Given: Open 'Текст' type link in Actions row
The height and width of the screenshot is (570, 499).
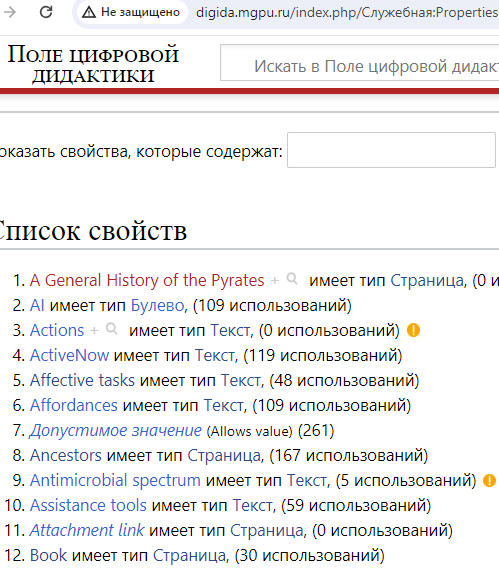Looking at the screenshot, I should coord(230,330).
